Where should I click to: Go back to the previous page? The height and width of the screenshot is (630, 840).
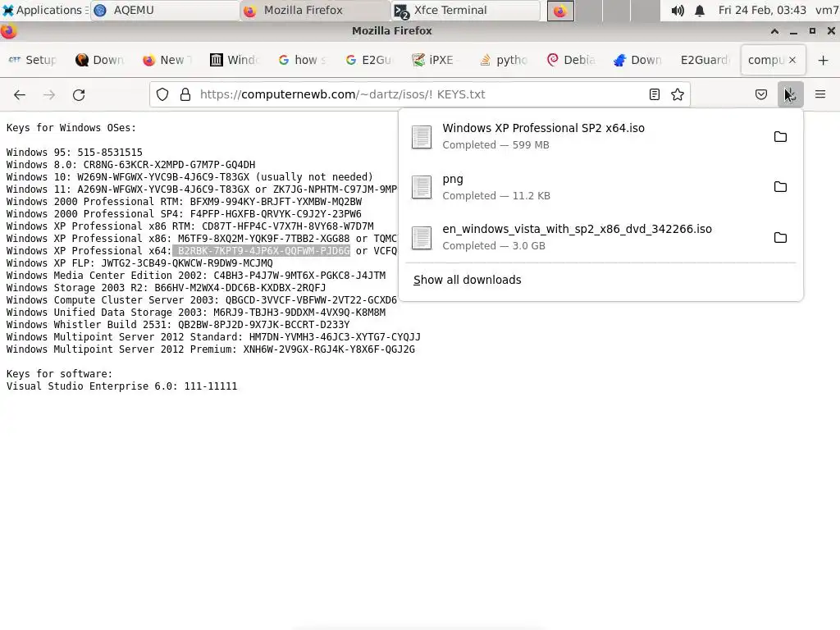point(20,95)
